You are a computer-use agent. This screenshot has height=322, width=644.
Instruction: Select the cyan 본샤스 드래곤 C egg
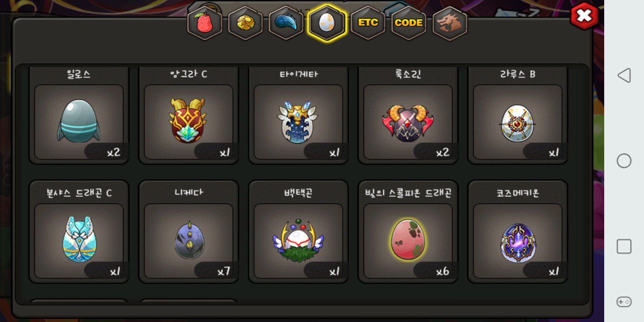tap(79, 232)
